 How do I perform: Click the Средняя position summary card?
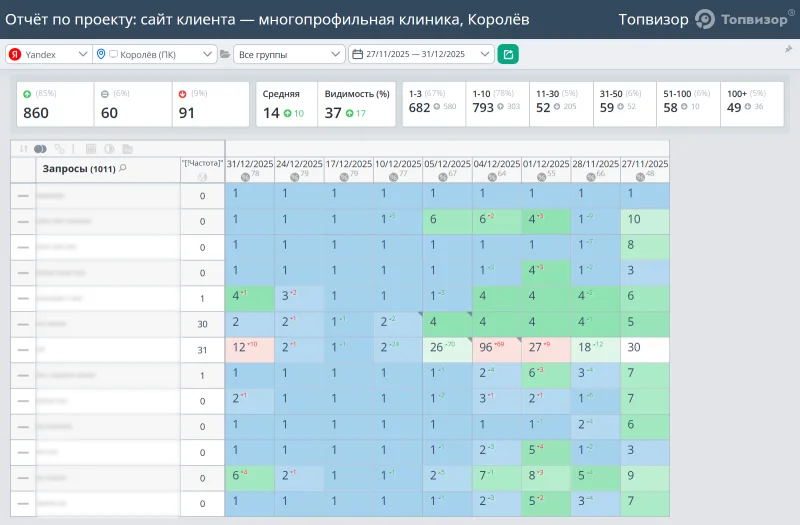(x=287, y=104)
